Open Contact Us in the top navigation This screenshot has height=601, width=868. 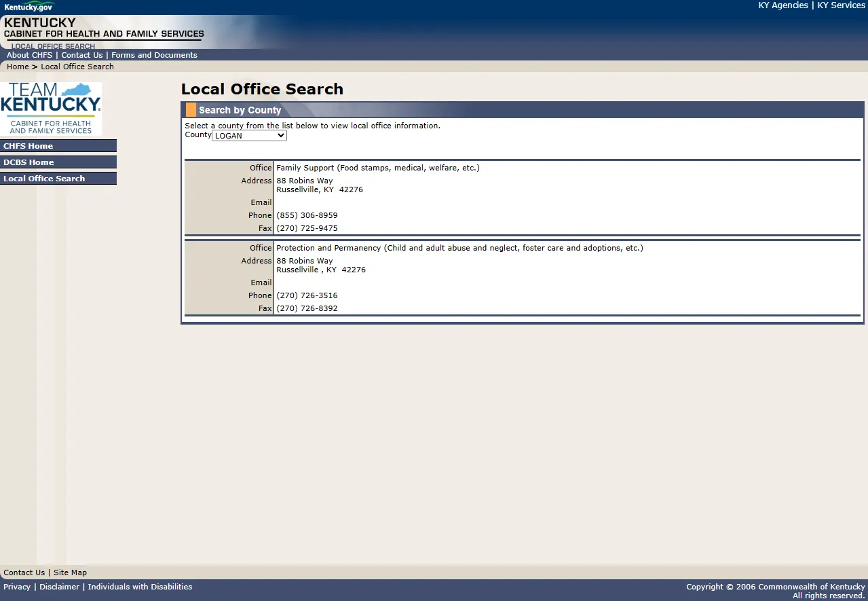(x=82, y=55)
